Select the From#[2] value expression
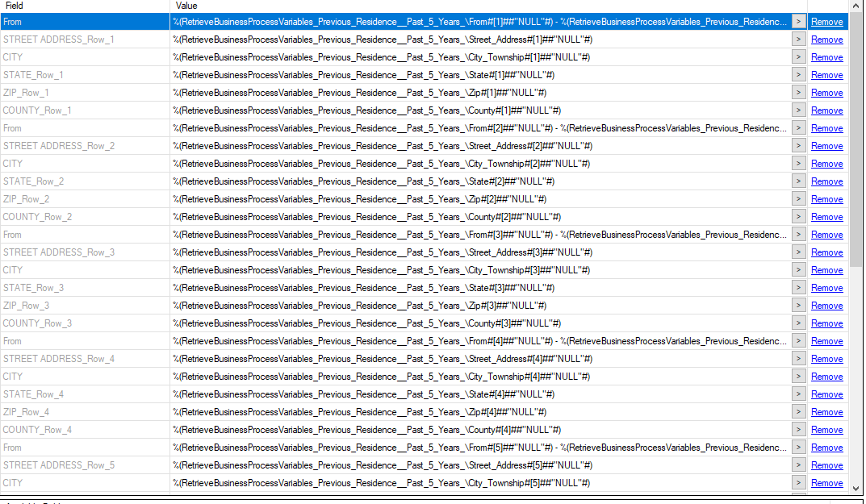866x504 pixels. pyautogui.click(x=480, y=128)
